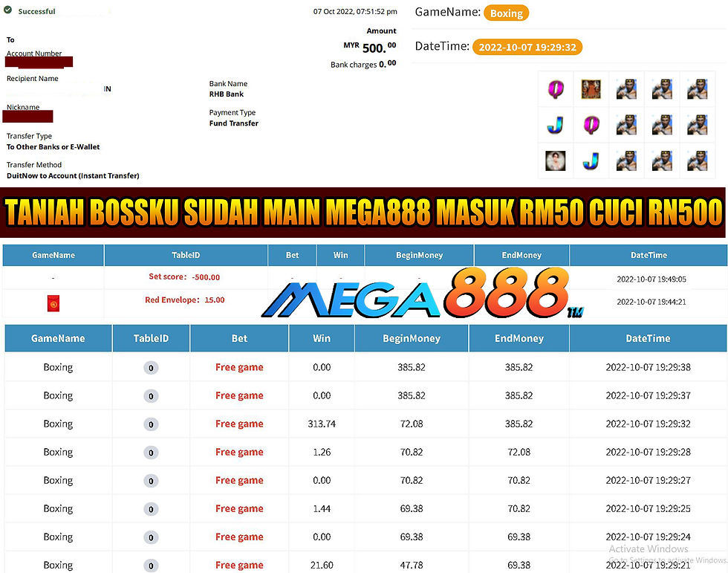Click the 'Bank charges 0.00' line
This screenshot has height=573, width=728.
[x=363, y=64]
